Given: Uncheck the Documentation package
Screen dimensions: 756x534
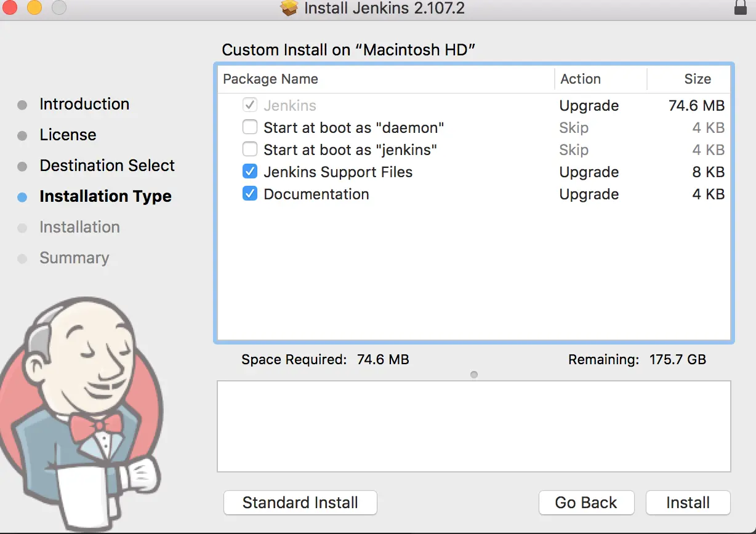Looking at the screenshot, I should 250,194.
